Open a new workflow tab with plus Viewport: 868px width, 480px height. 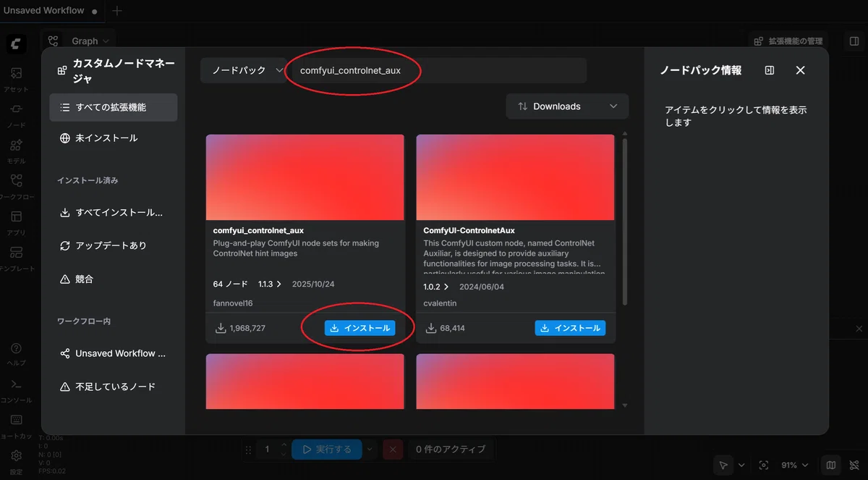coord(117,11)
